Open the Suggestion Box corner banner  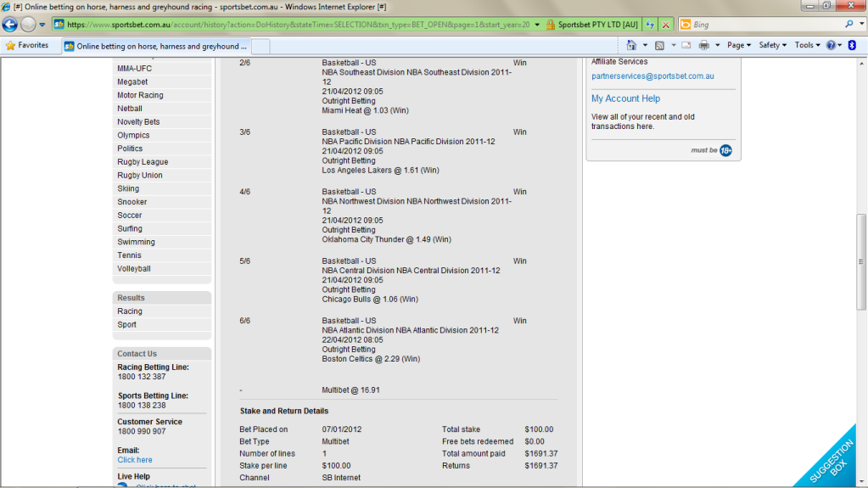pyautogui.click(x=832, y=464)
